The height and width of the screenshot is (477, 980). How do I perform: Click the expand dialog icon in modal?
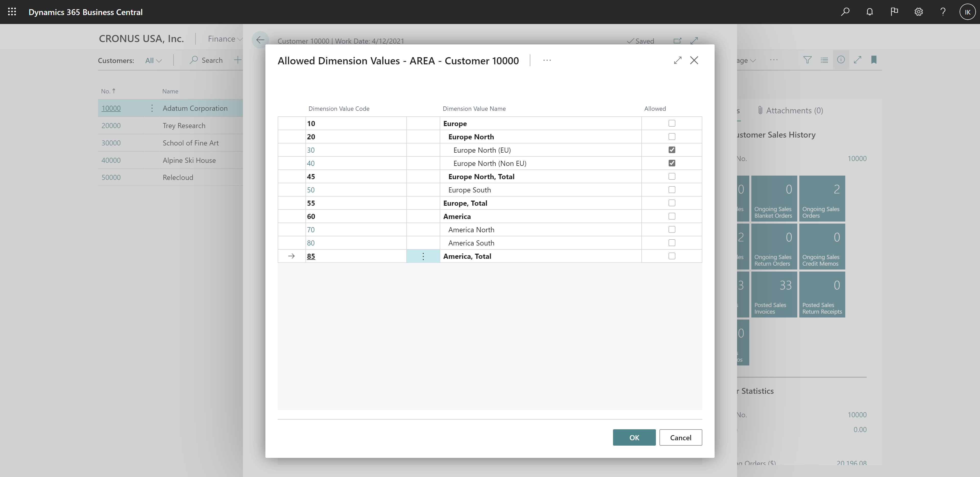pyautogui.click(x=678, y=60)
